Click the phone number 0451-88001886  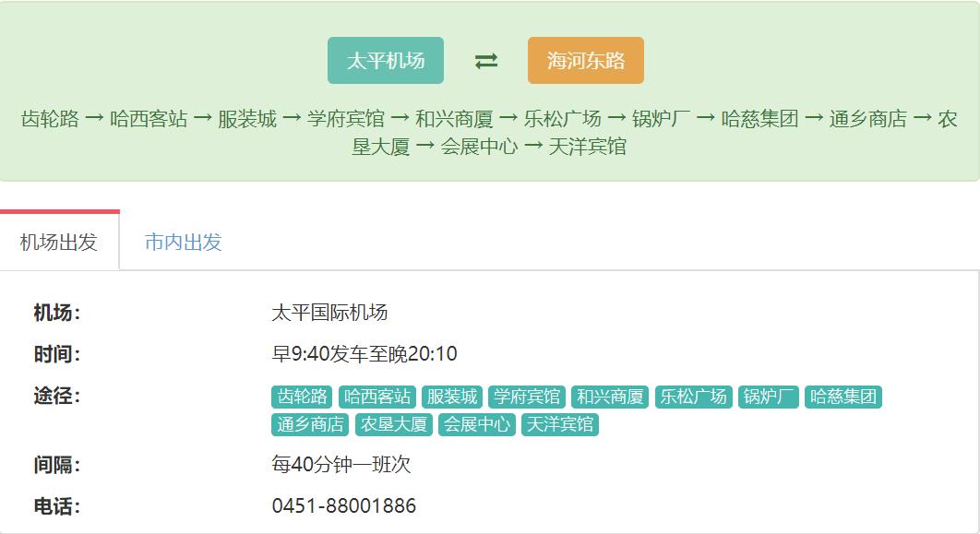(343, 505)
